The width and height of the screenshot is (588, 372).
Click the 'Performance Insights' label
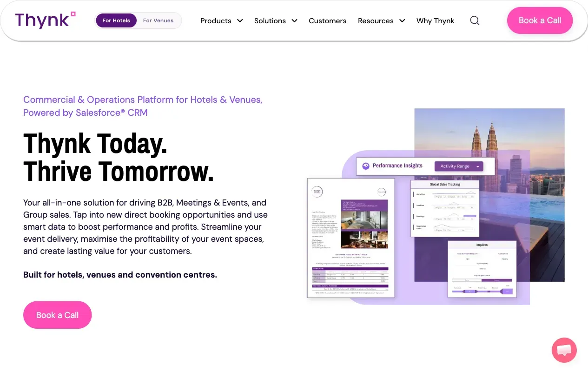397,166
